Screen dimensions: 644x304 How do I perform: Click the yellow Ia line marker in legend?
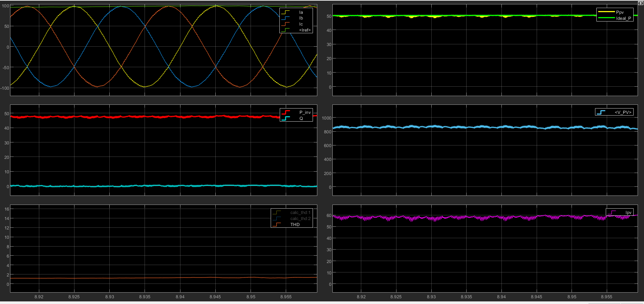(285, 12)
